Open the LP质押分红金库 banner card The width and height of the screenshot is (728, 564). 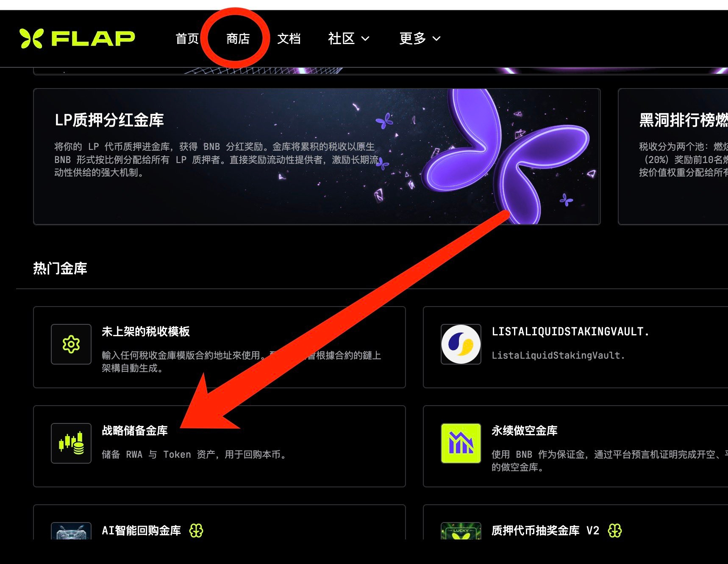pos(317,157)
